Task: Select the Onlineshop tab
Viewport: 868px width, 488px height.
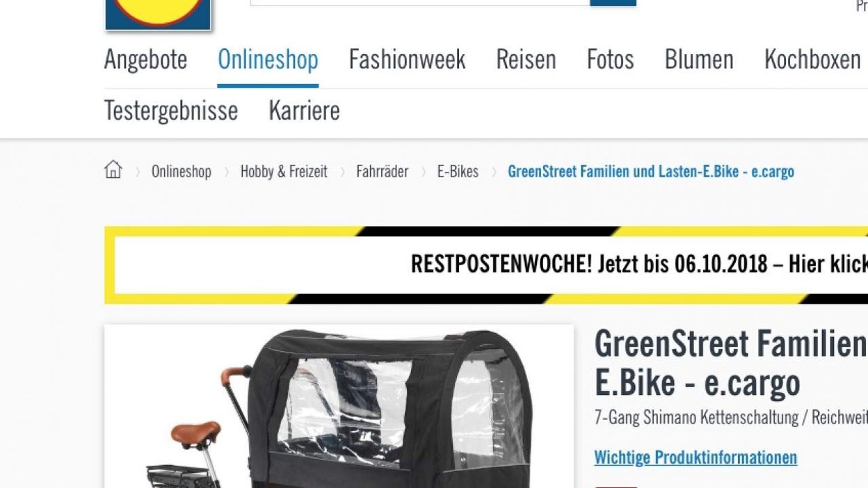Action: tap(268, 60)
